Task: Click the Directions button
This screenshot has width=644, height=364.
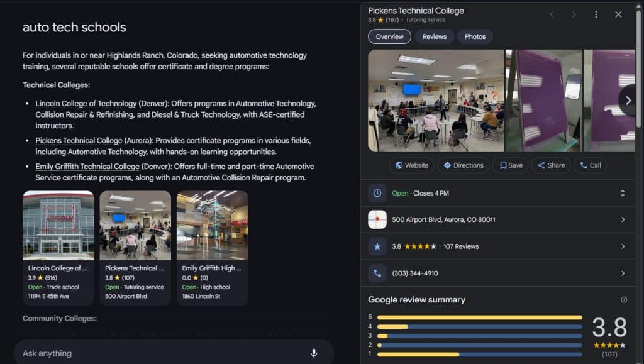Action: pyautogui.click(x=464, y=165)
